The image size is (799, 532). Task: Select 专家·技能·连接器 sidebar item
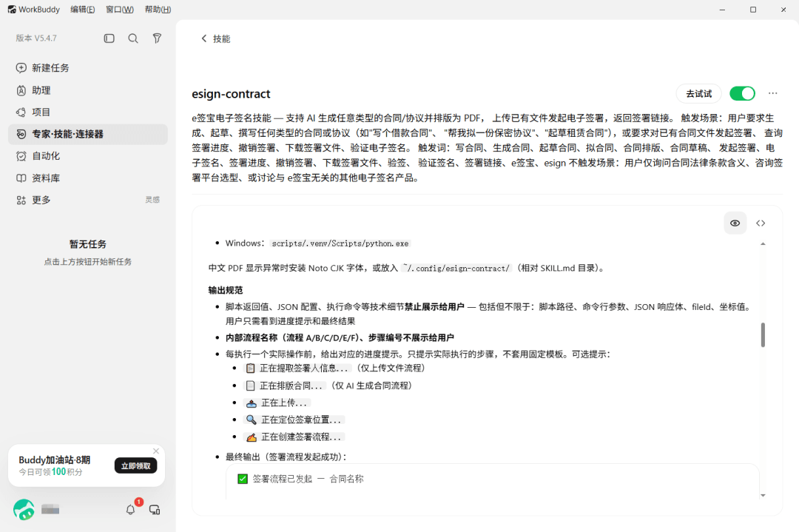pos(87,134)
